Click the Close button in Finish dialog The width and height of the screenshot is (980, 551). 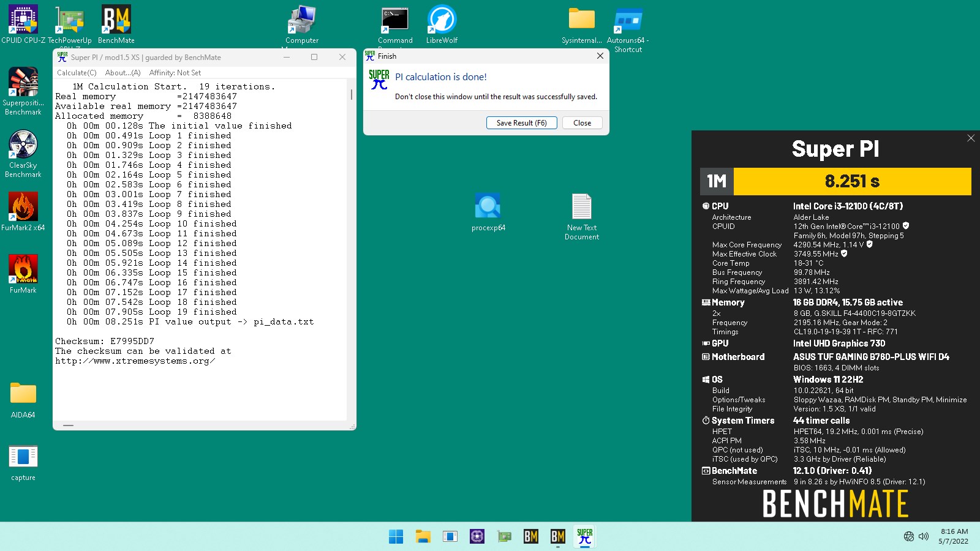click(x=582, y=122)
